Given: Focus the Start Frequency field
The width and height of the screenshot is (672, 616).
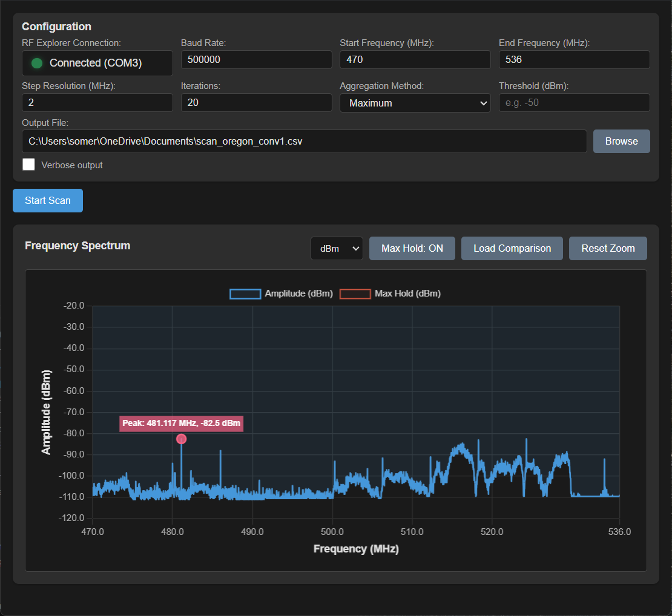Looking at the screenshot, I should (x=415, y=60).
